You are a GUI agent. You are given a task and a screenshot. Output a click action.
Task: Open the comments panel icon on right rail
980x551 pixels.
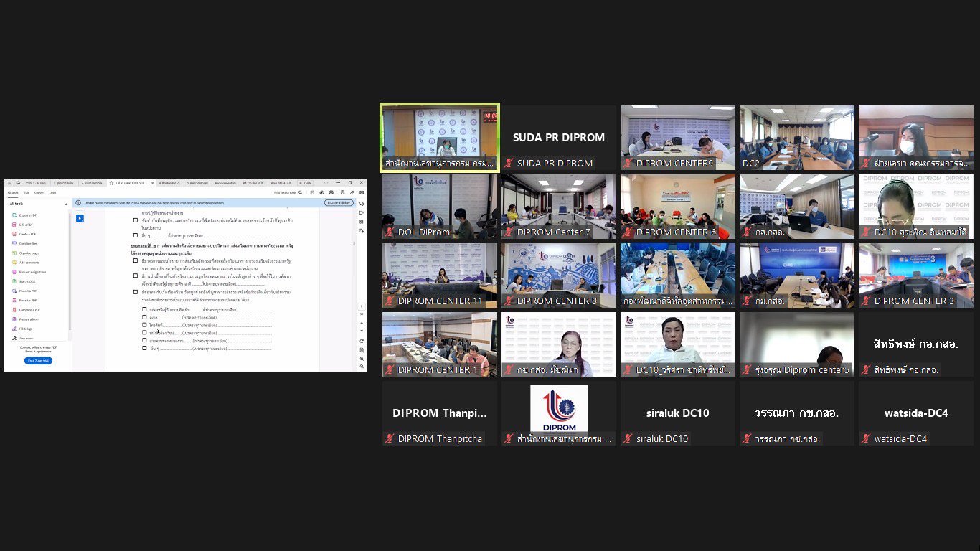(362, 204)
